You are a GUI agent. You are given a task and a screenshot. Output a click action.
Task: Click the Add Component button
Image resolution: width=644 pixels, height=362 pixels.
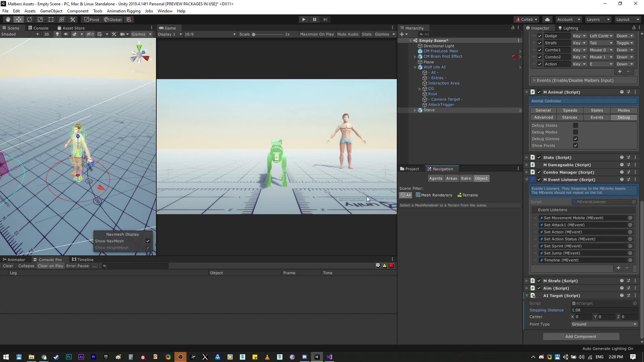click(x=581, y=337)
